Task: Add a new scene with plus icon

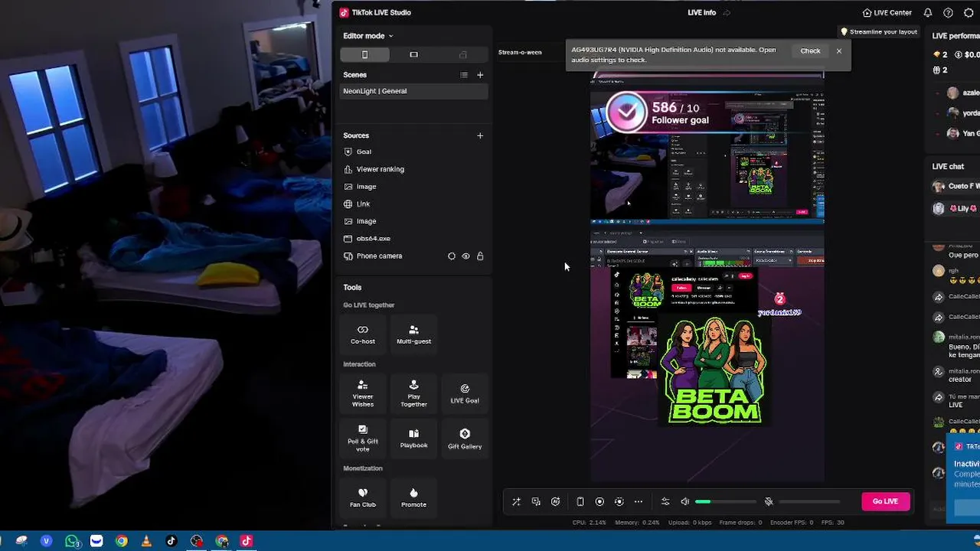Action: click(480, 75)
